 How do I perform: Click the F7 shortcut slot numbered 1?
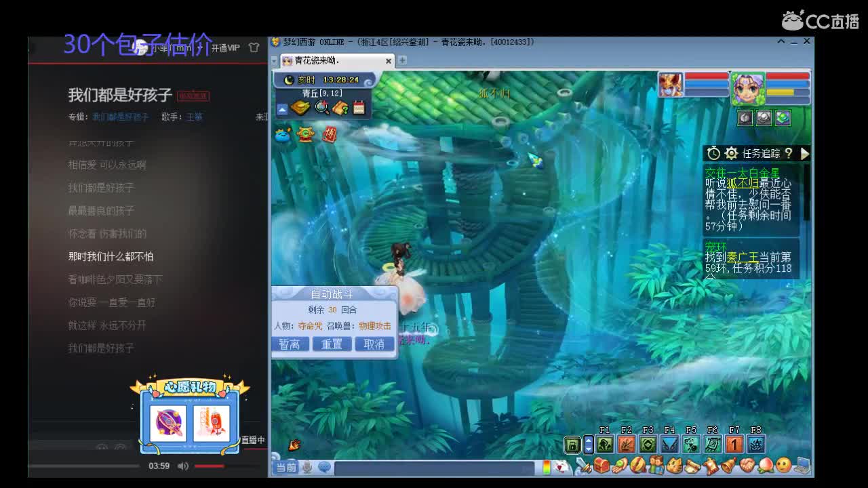(734, 445)
